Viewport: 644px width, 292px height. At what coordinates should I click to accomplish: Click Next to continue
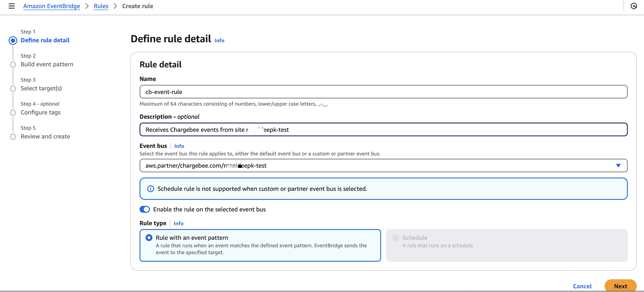click(620, 286)
